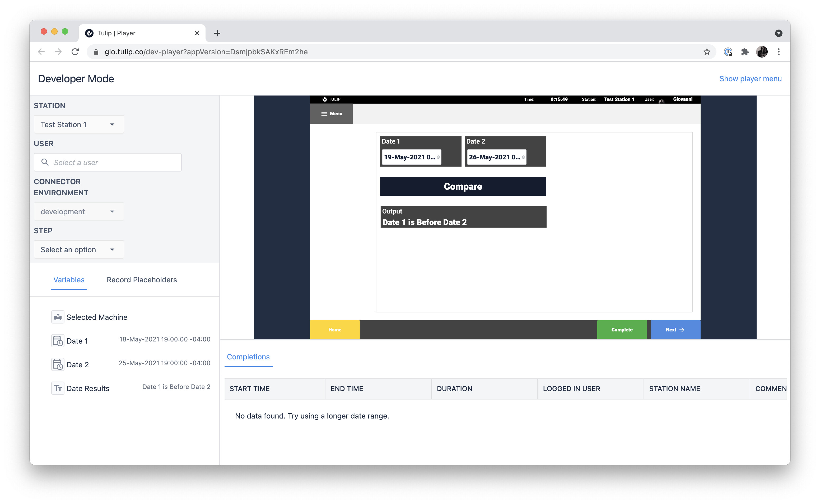This screenshot has width=820, height=504.
Task: Open the player Menu button
Action: point(331,114)
